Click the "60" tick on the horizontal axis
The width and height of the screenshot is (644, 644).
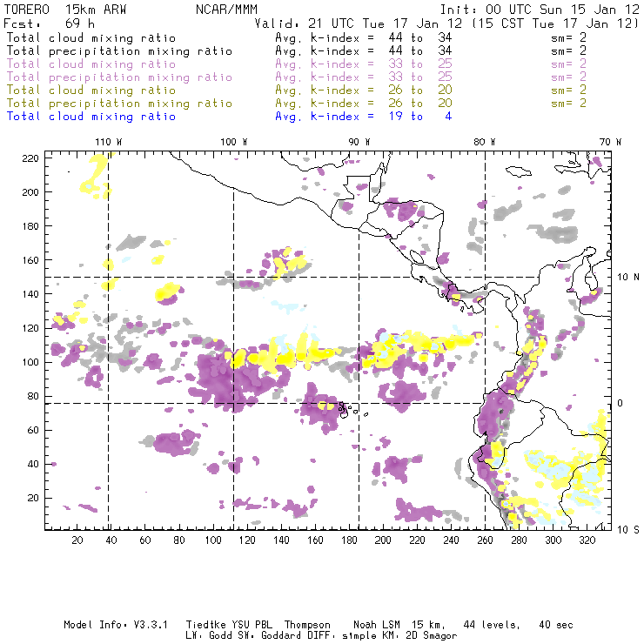(145, 540)
